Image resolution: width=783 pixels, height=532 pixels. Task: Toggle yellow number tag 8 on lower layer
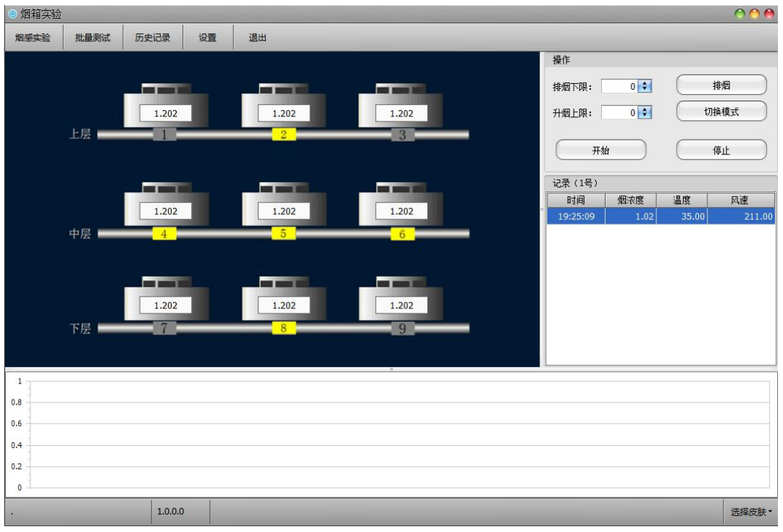click(284, 328)
